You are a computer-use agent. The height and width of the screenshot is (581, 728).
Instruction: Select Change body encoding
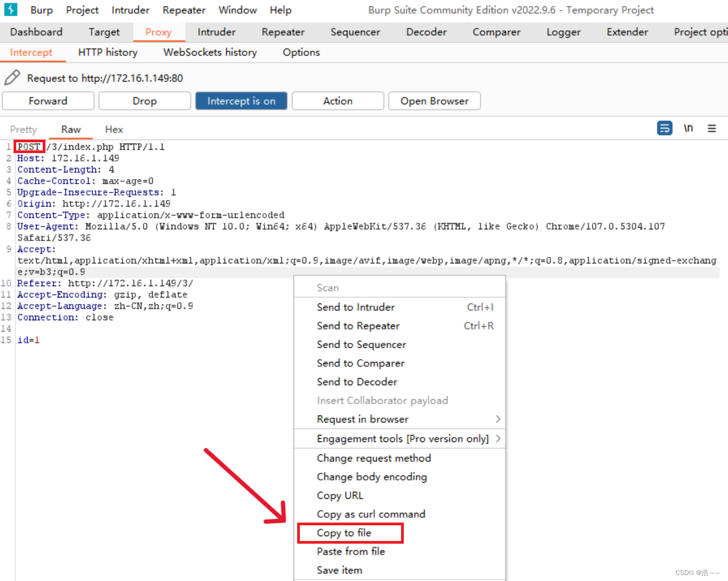coord(399,477)
